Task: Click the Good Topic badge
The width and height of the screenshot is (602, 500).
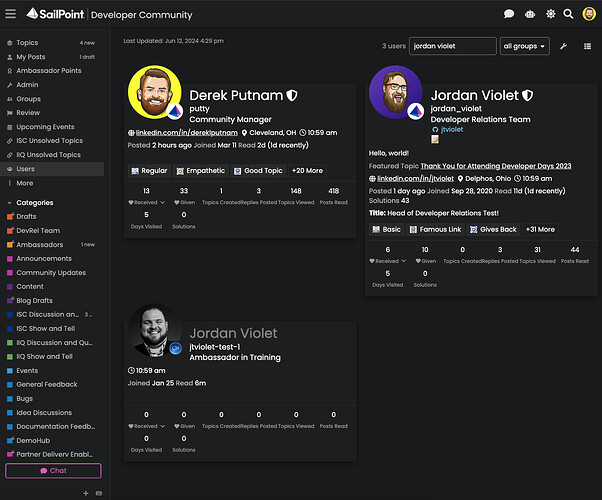Action: tap(258, 171)
